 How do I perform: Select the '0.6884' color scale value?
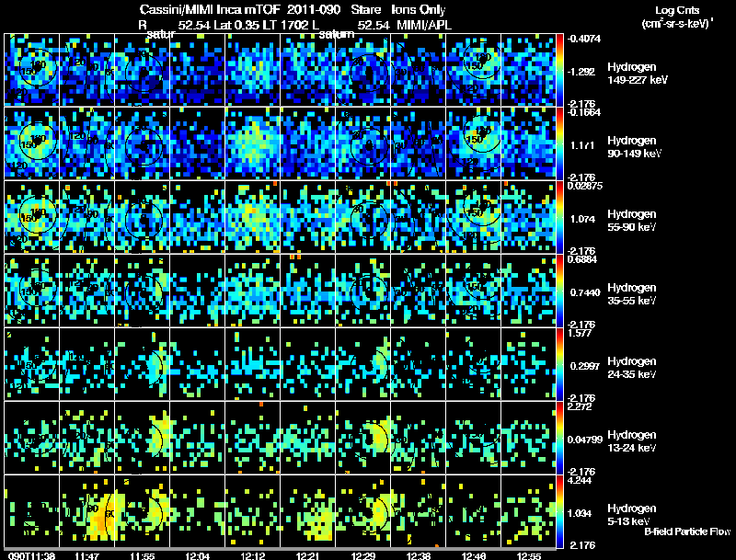582,259
